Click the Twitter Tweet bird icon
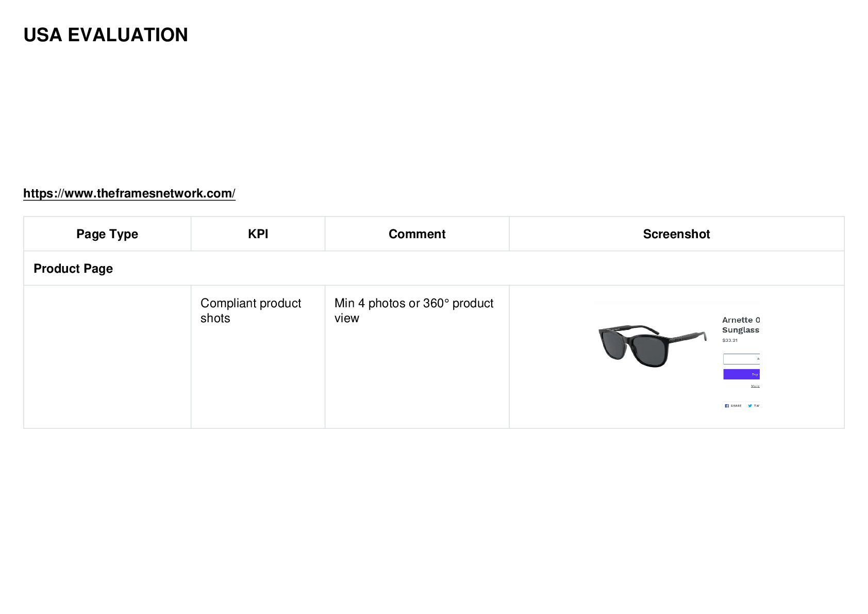This screenshot has height=614, width=868. pyautogui.click(x=750, y=406)
